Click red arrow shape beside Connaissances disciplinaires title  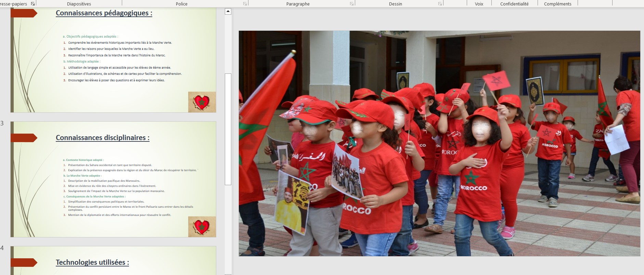[x=24, y=138]
